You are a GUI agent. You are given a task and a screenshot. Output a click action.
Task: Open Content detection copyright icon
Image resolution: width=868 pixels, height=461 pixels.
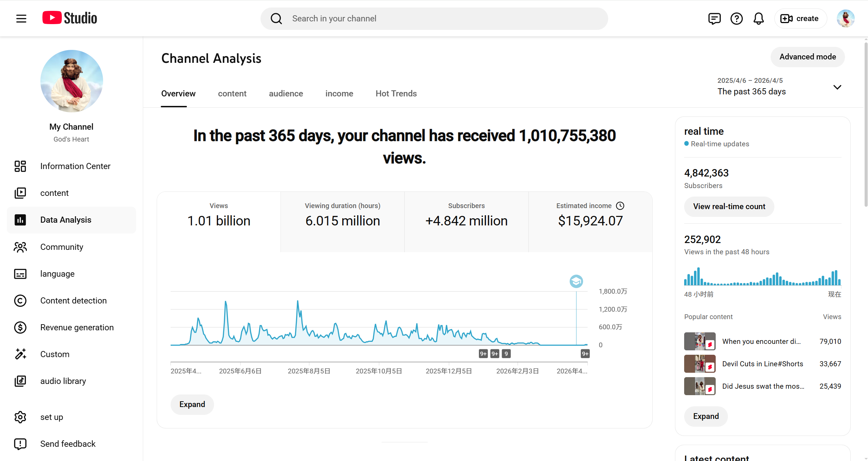(x=20, y=300)
